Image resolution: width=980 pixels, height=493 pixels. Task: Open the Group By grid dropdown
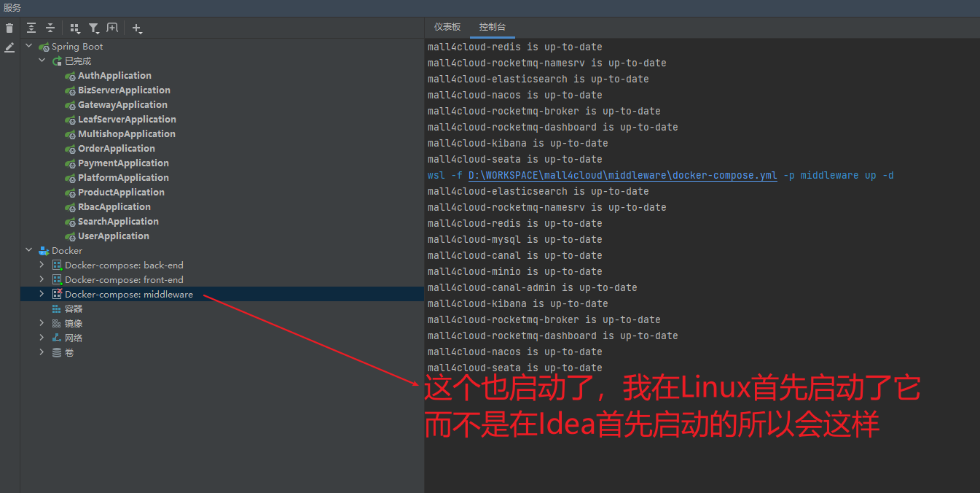[x=75, y=28]
